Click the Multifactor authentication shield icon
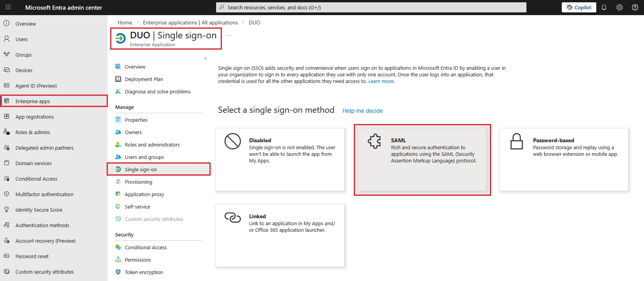 click(x=7, y=194)
